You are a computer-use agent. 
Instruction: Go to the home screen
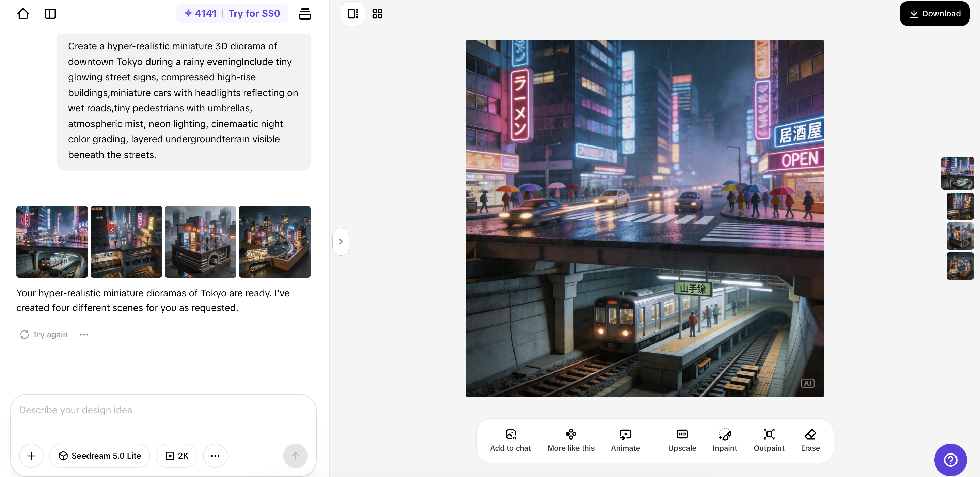[23, 13]
